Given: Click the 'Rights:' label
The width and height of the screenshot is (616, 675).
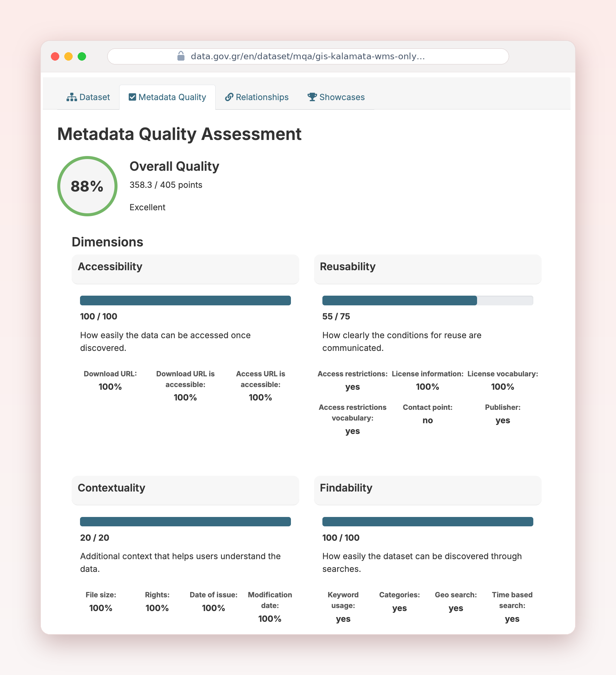Looking at the screenshot, I should pos(157,595).
